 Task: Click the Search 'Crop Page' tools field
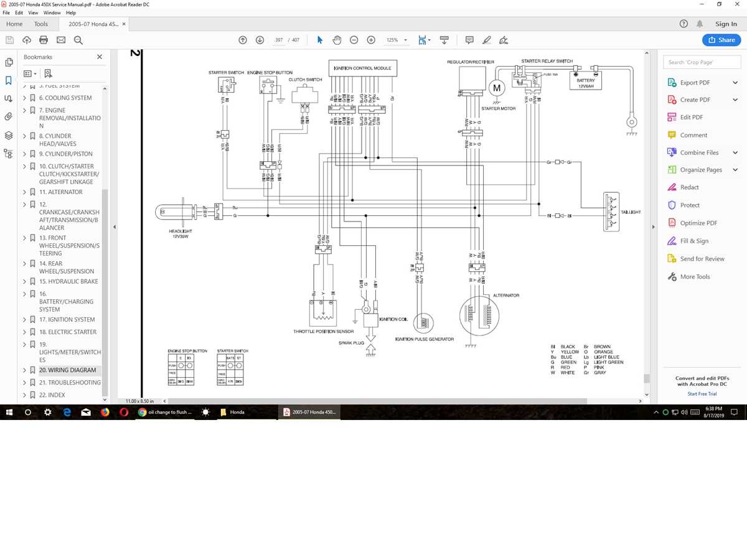point(702,62)
